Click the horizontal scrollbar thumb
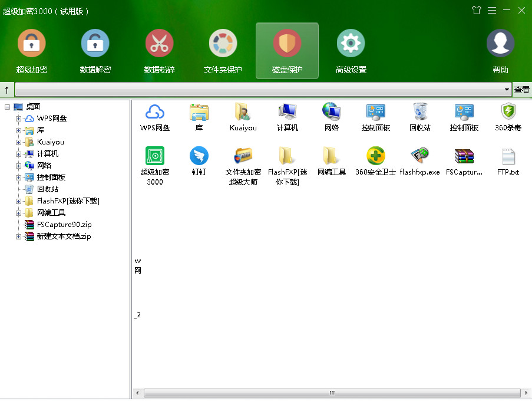Image resolution: width=532 pixels, height=401 pixels. (332, 393)
